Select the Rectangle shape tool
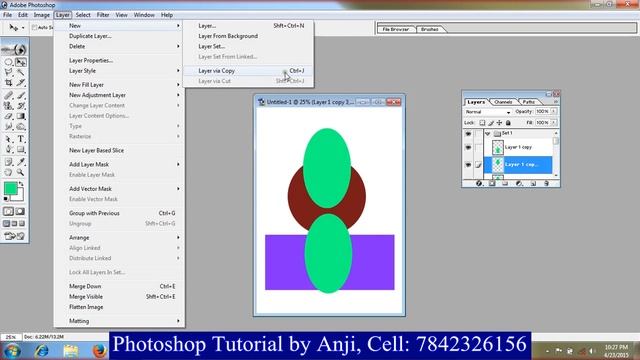The image size is (640, 360). [20, 149]
